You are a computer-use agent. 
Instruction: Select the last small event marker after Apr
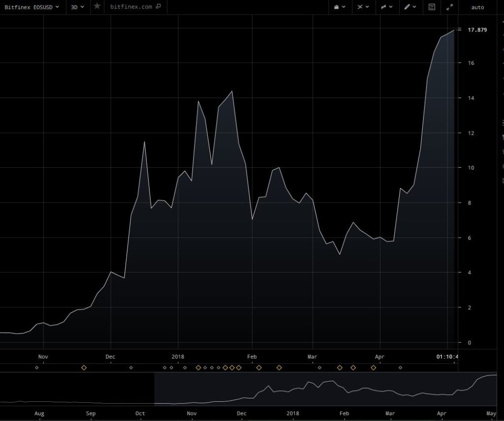(400, 368)
